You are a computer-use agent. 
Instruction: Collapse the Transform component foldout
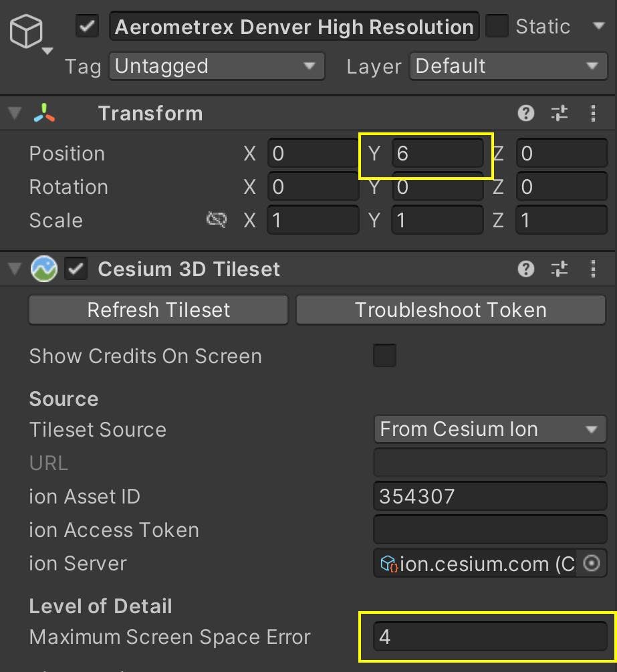(x=13, y=113)
